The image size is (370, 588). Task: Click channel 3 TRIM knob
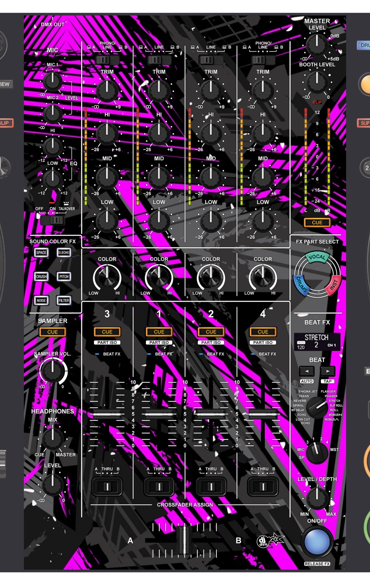tap(107, 91)
